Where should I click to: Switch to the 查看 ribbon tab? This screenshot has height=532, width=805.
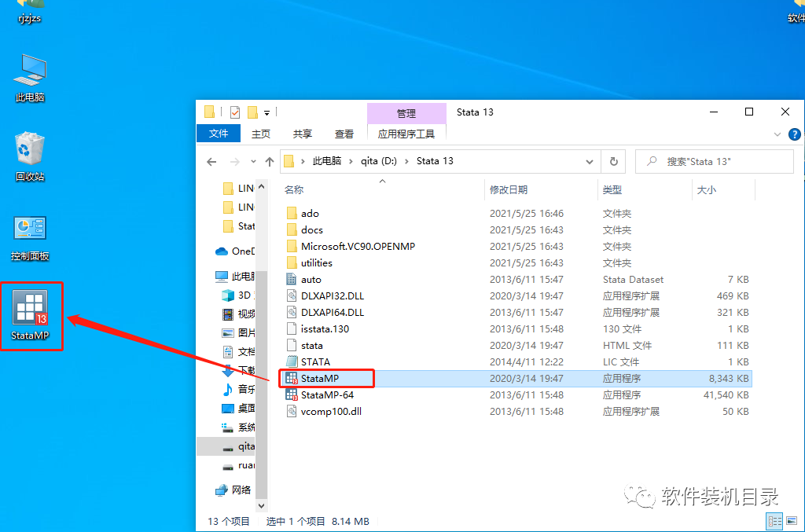344,134
